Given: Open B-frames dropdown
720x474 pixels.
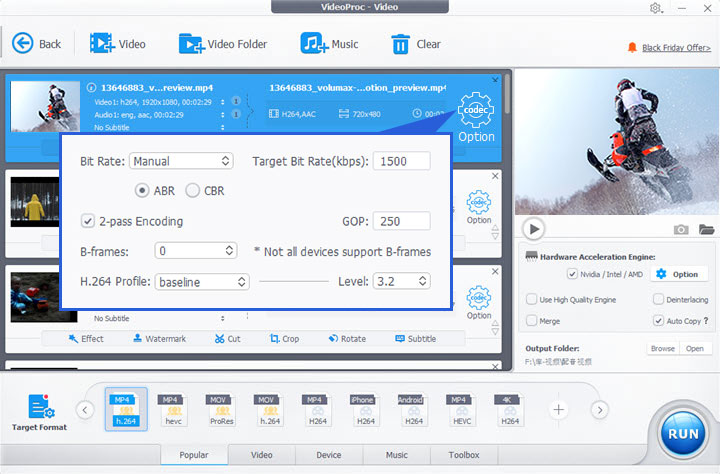Looking at the screenshot, I should [x=196, y=251].
